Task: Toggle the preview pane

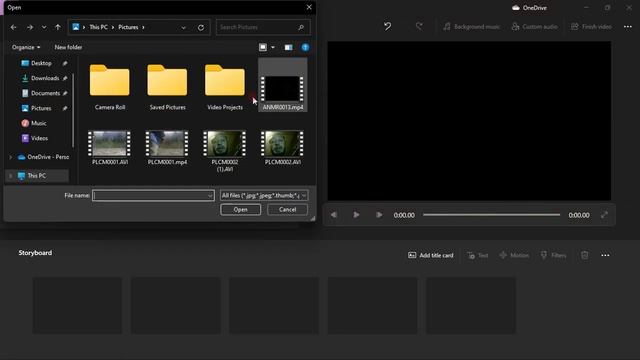Action: click(289, 47)
